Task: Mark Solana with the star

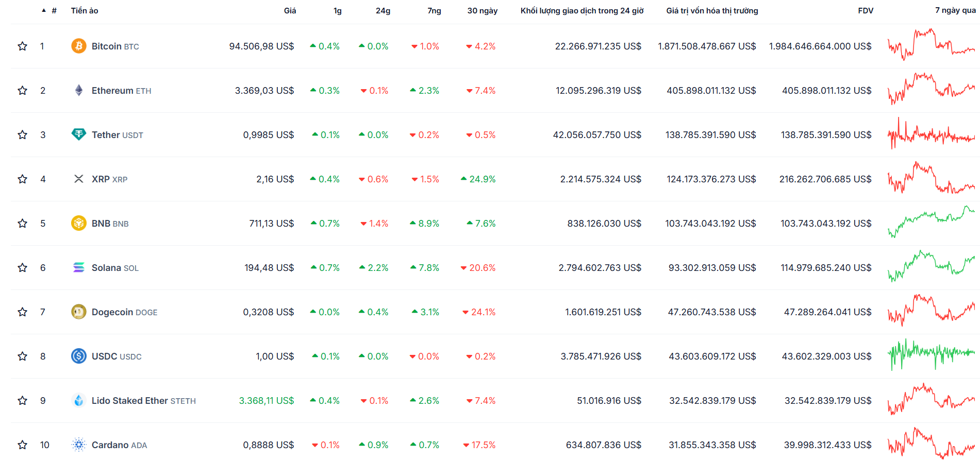Action: click(22, 268)
